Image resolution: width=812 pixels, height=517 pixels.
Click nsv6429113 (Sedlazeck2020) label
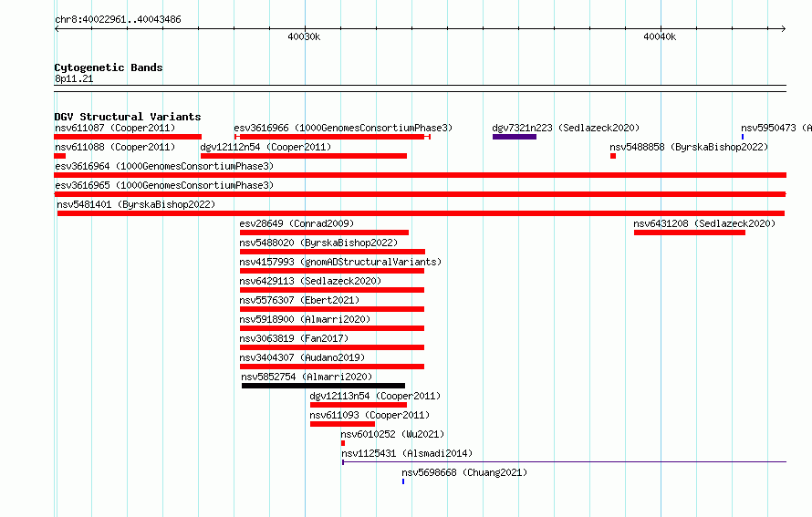click(x=310, y=281)
